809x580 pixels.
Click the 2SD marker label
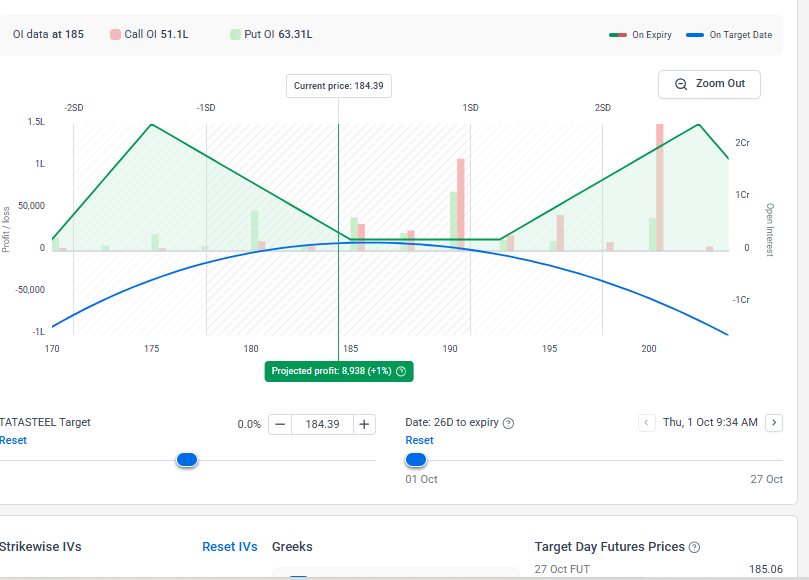click(603, 108)
